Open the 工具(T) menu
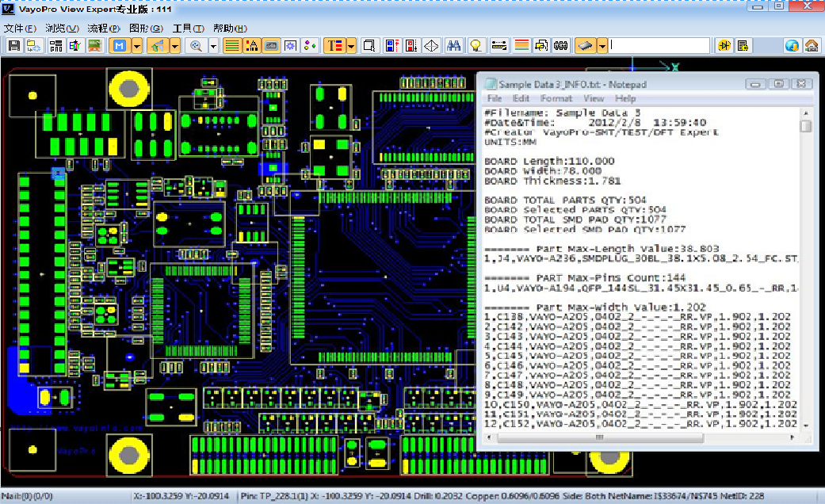Screen dimensions: 825x504 pyautogui.click(x=189, y=29)
